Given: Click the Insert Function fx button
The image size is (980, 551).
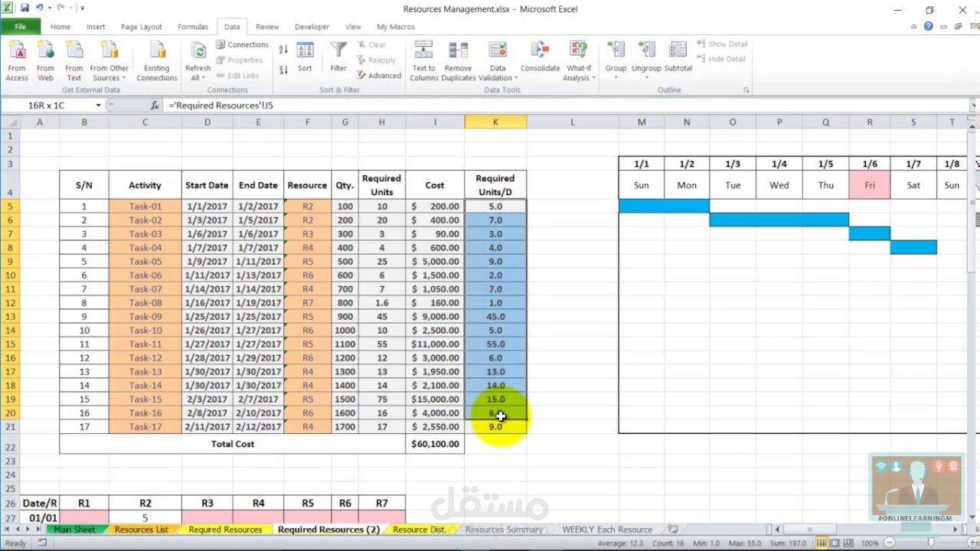Looking at the screenshot, I should click(x=155, y=105).
